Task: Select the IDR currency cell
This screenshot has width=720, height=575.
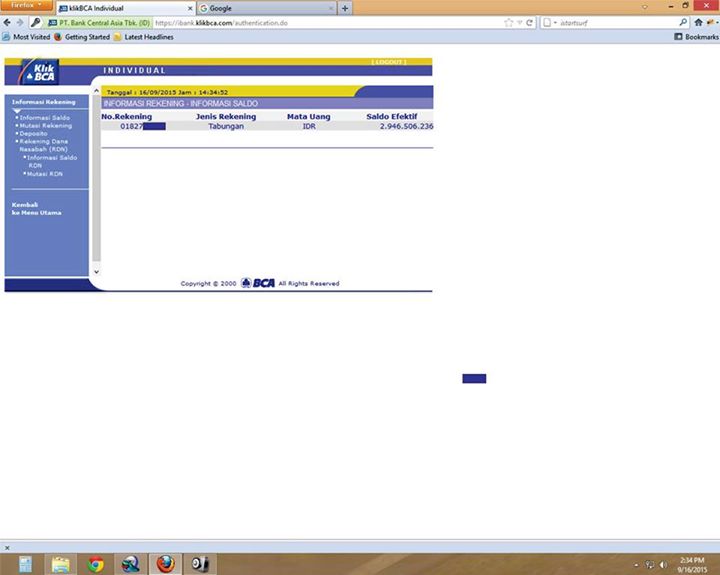Action: coord(309,126)
